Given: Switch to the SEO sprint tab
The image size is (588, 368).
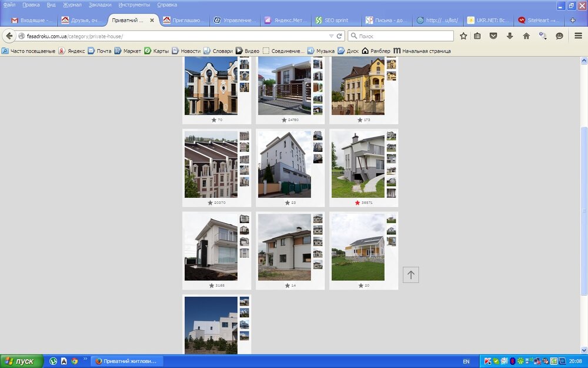Looking at the screenshot, I should tap(336, 20).
